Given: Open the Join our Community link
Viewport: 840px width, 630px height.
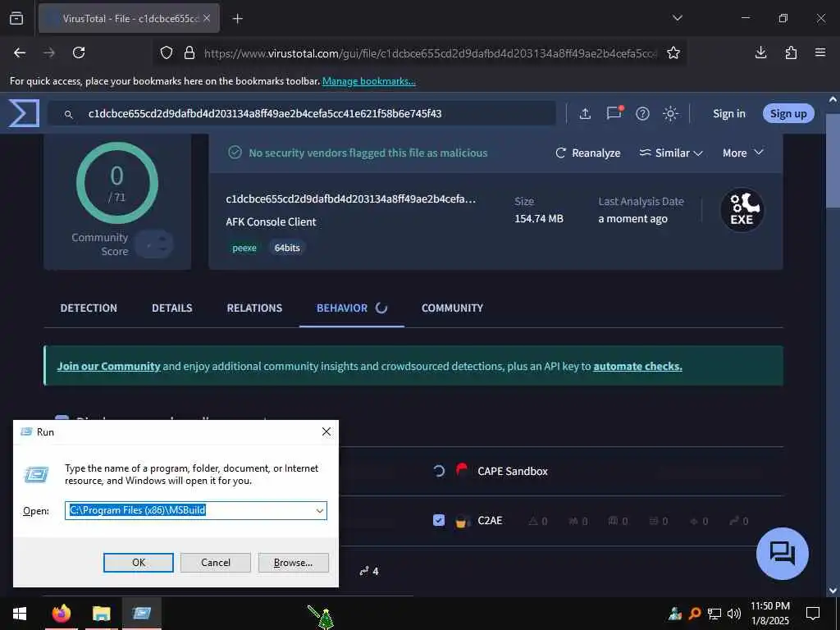Looking at the screenshot, I should pos(109,366).
